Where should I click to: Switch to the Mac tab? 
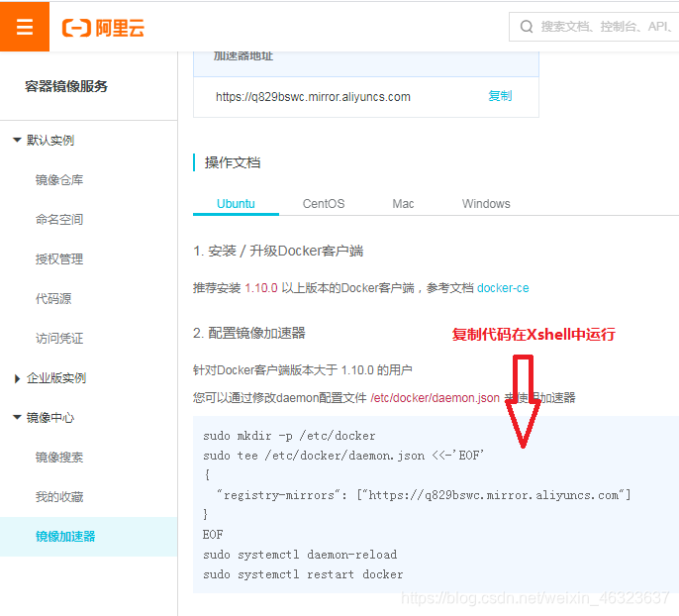click(403, 204)
